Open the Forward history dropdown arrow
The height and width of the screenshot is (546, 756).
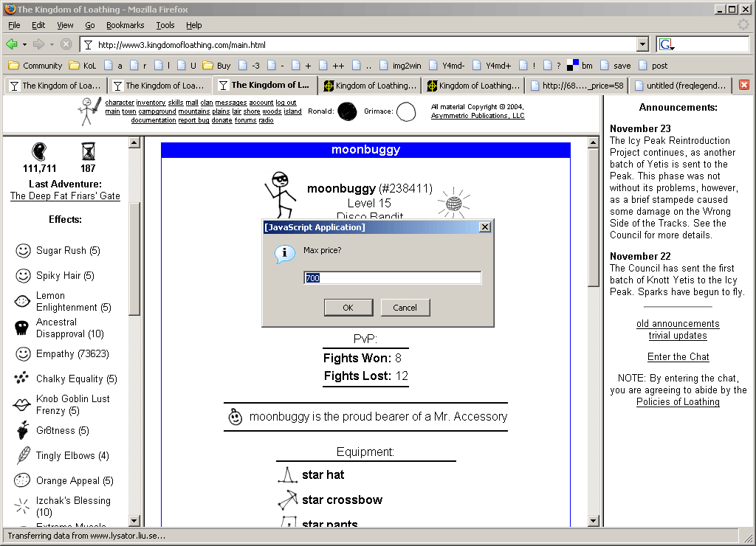52,45
